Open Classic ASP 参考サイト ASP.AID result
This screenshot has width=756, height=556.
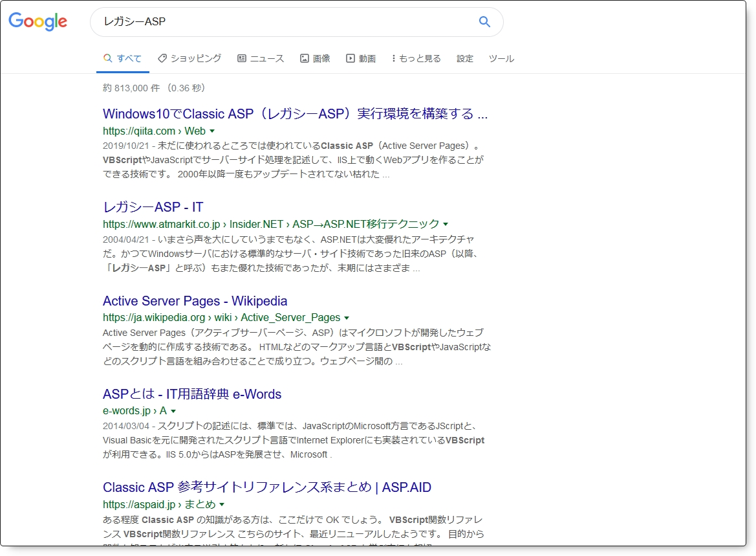pyautogui.click(x=266, y=487)
